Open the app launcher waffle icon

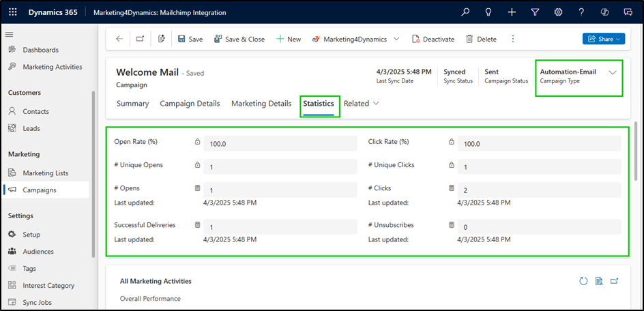point(13,12)
